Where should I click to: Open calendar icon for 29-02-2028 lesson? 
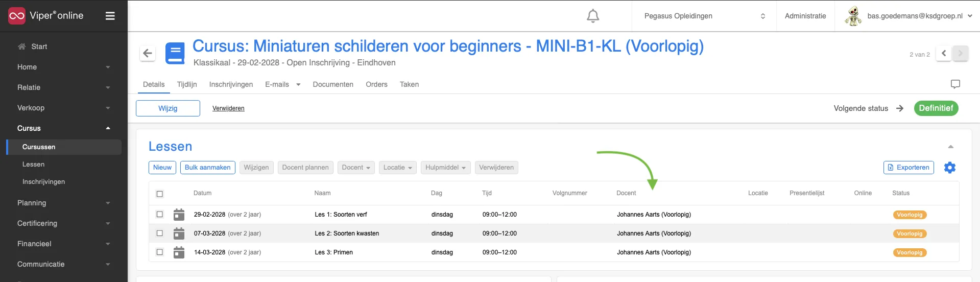coord(179,215)
